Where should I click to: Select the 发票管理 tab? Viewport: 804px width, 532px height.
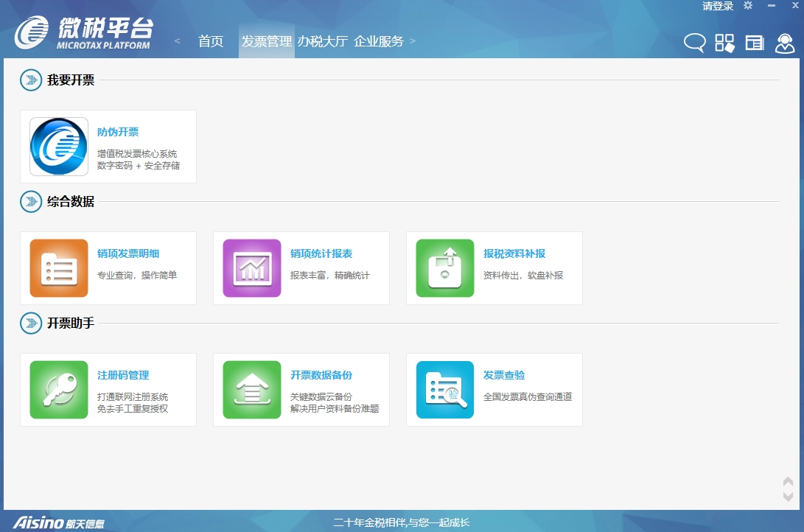[267, 41]
